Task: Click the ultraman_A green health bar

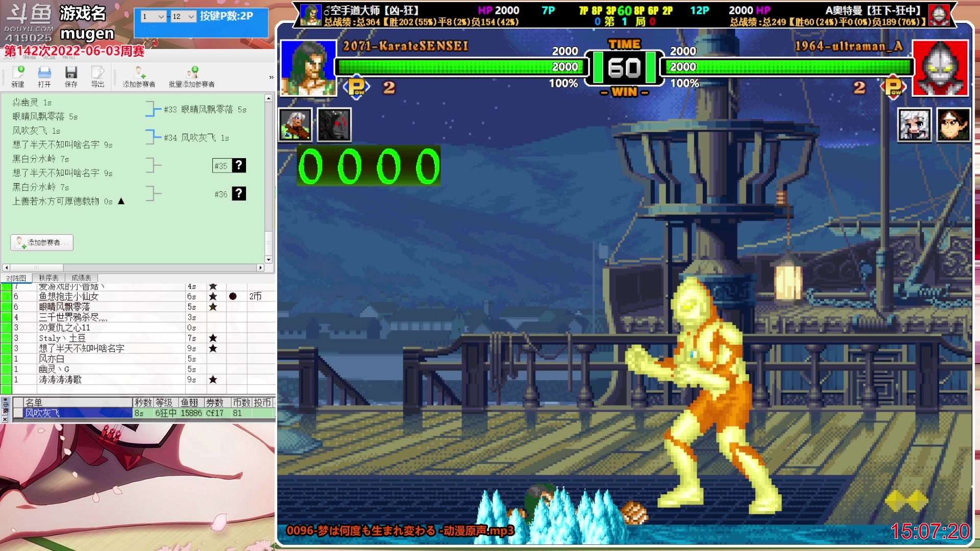Action: click(x=790, y=67)
